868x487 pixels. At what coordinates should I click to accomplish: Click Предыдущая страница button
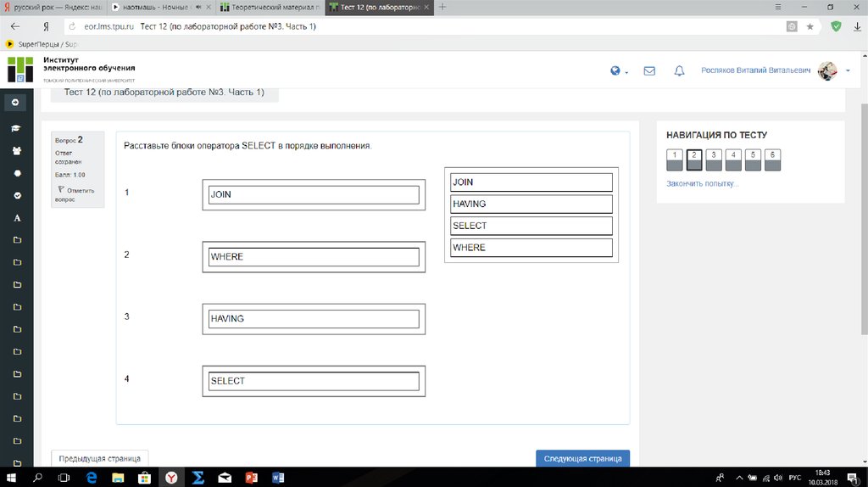click(x=100, y=458)
